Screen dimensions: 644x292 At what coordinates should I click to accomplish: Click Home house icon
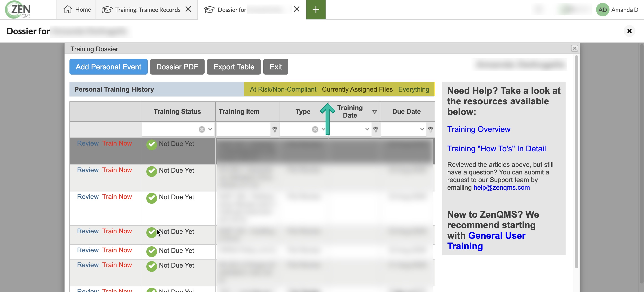click(67, 9)
